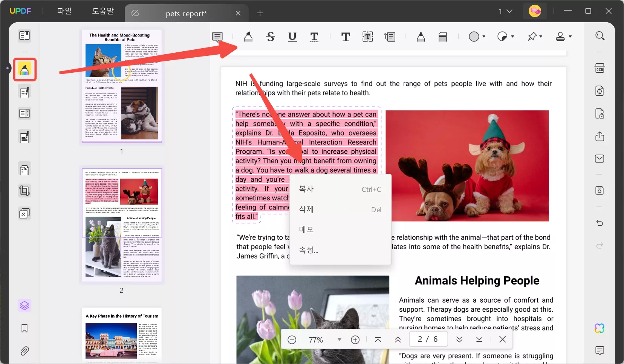The image size is (624, 364).
Task: Open the Form/sign tool in left sidebar
Action: 24,137
